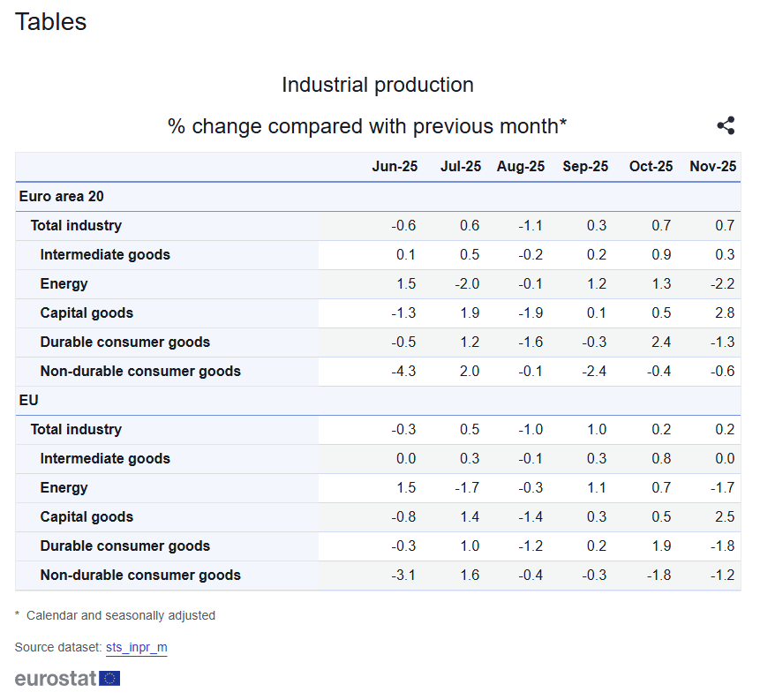Select the Oct-25 column header
The height and width of the screenshot is (700, 760).
point(651,166)
